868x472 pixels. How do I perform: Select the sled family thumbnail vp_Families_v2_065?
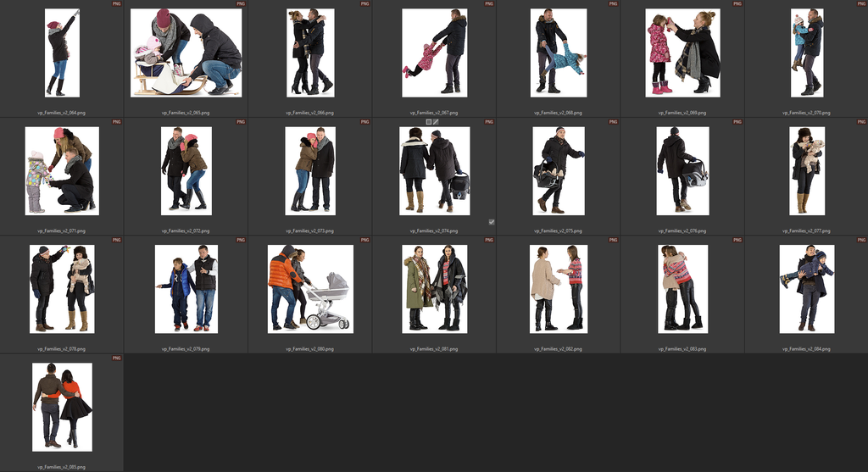[186, 53]
